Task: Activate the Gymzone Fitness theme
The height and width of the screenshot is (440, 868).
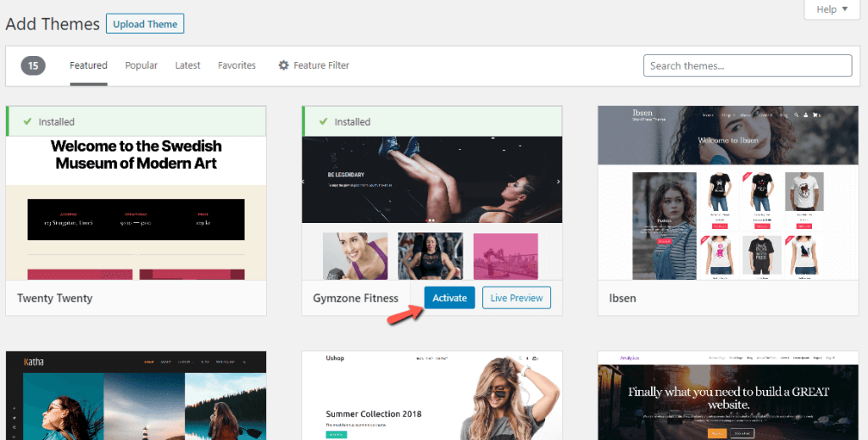Action: click(x=449, y=298)
